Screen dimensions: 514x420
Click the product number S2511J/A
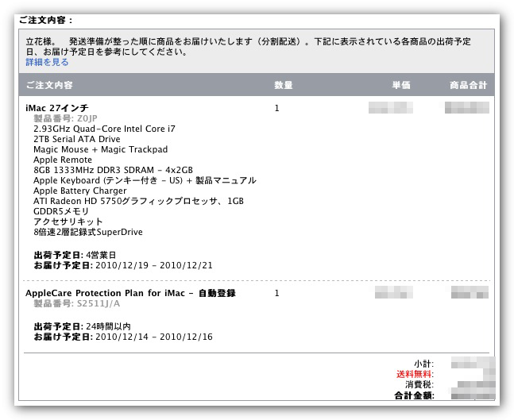coord(99,304)
